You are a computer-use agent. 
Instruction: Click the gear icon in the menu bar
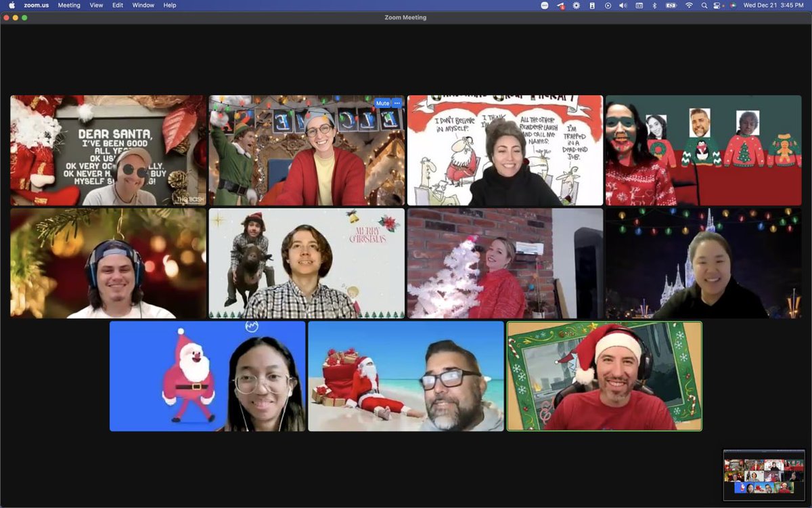pos(576,5)
